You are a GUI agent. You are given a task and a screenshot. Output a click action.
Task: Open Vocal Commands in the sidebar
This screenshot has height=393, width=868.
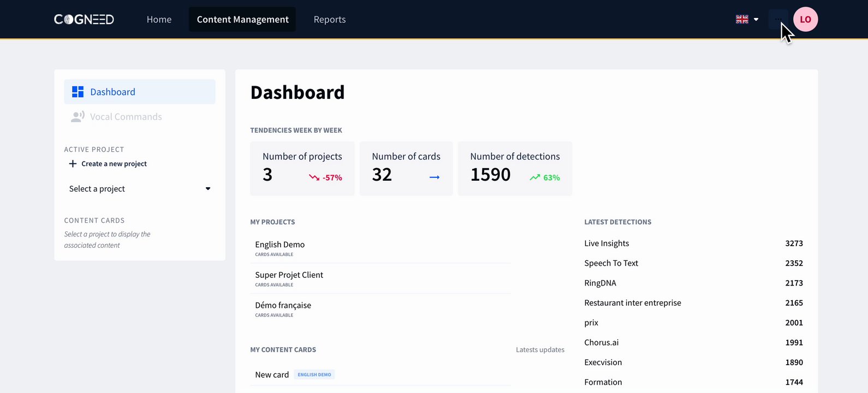point(140,117)
